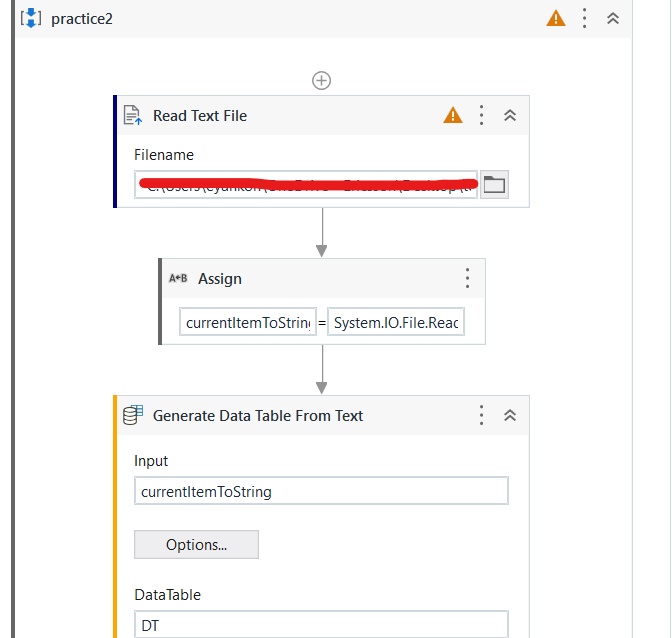Image resolution: width=672 pixels, height=638 pixels.
Task: Click into the Filename path field
Action: click(306, 185)
